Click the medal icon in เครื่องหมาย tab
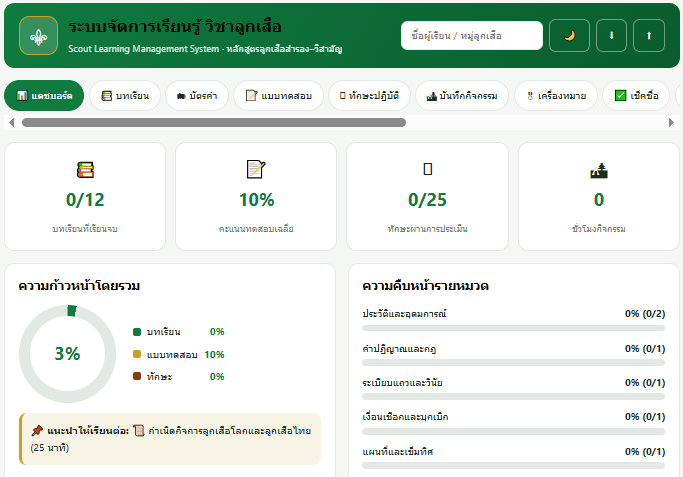The image size is (683, 477). click(530, 96)
